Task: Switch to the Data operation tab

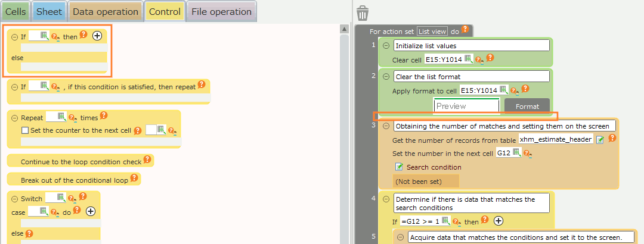Action: [x=105, y=11]
